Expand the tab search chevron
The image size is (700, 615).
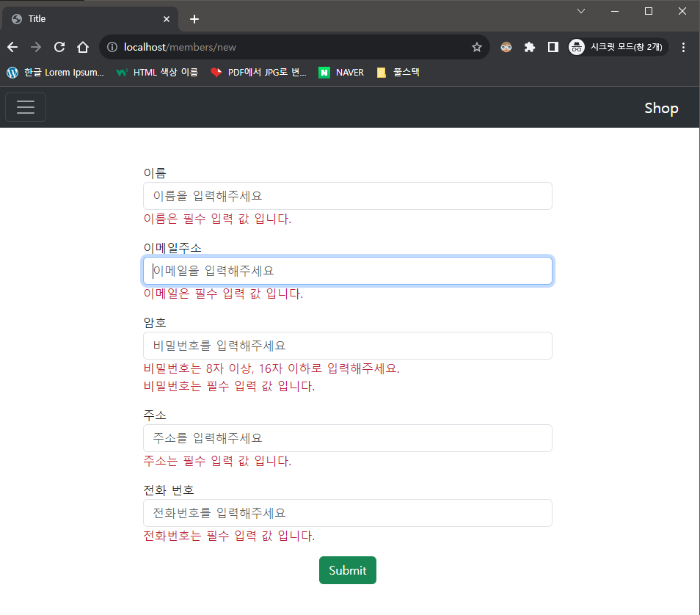581,11
